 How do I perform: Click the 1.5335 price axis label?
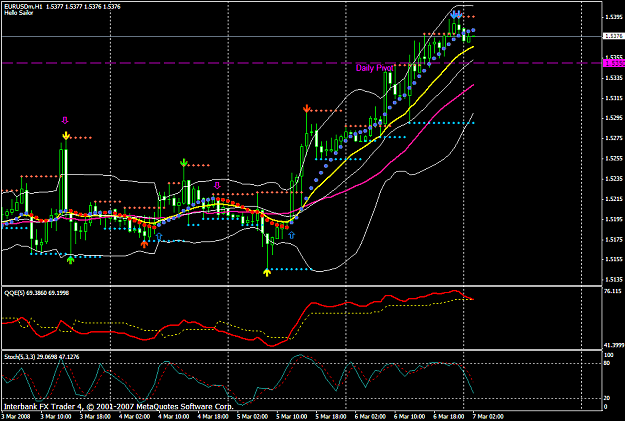pos(614,78)
